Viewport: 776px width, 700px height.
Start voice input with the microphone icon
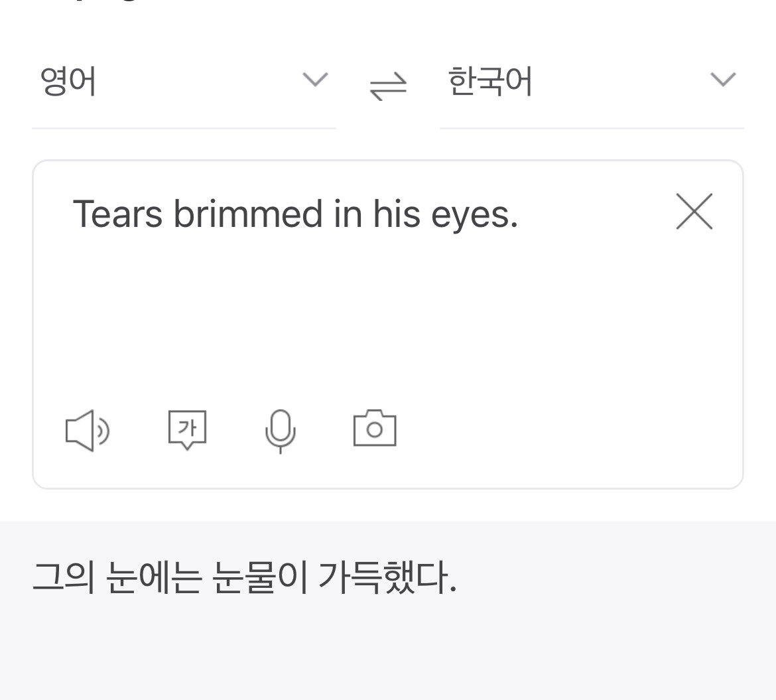click(280, 430)
